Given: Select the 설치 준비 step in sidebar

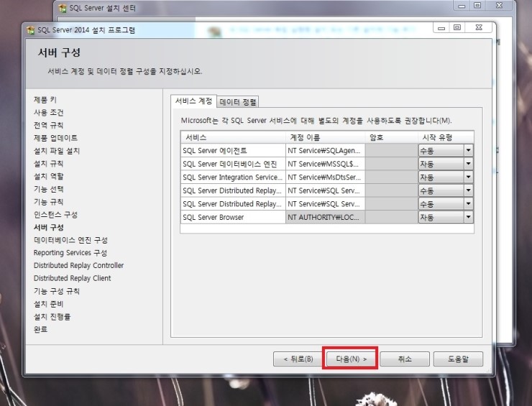Looking at the screenshot, I should (x=48, y=304).
